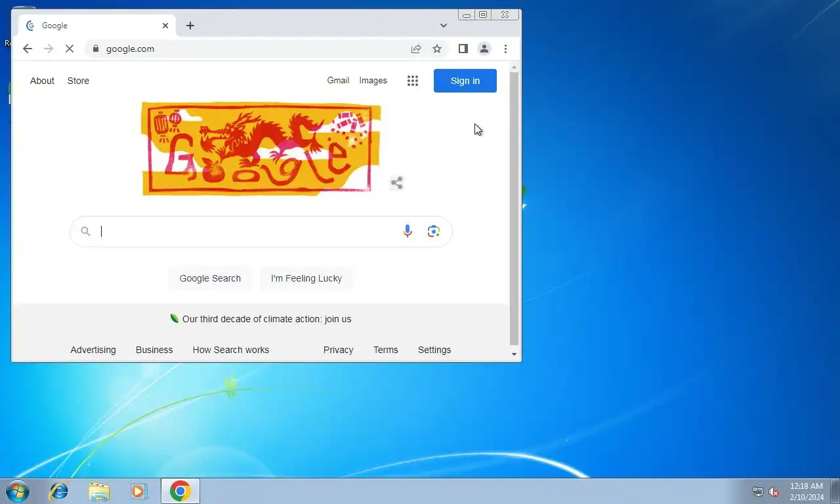
Task: Search by image with Google Lens icon
Action: click(x=433, y=231)
